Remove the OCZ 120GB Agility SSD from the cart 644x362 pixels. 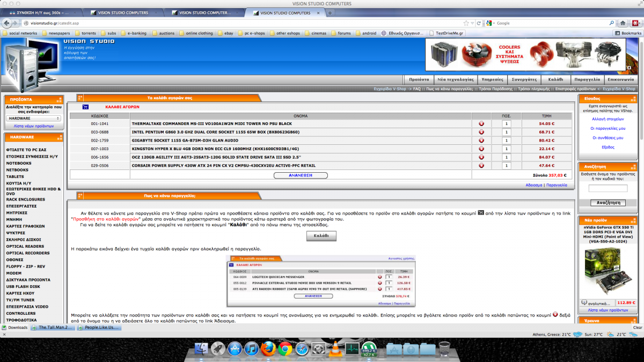click(x=481, y=157)
